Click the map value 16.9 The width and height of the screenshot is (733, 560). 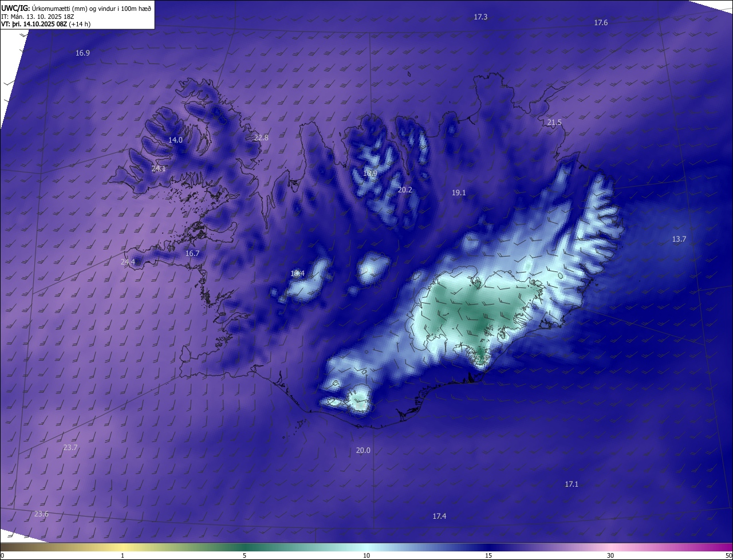coord(82,53)
